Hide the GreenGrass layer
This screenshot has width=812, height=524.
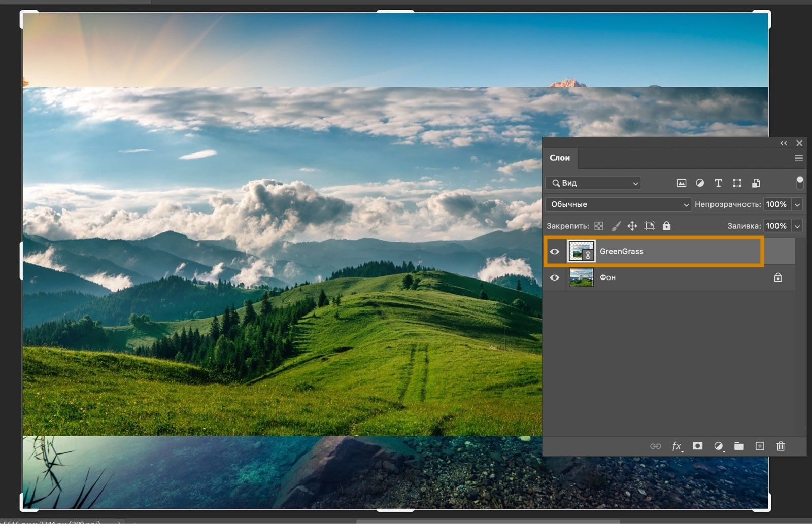pyautogui.click(x=554, y=251)
